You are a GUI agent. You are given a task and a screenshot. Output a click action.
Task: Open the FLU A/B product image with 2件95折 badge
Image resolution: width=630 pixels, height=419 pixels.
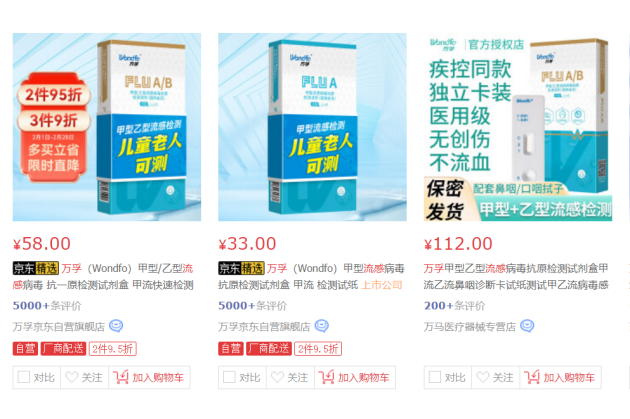pos(107,127)
